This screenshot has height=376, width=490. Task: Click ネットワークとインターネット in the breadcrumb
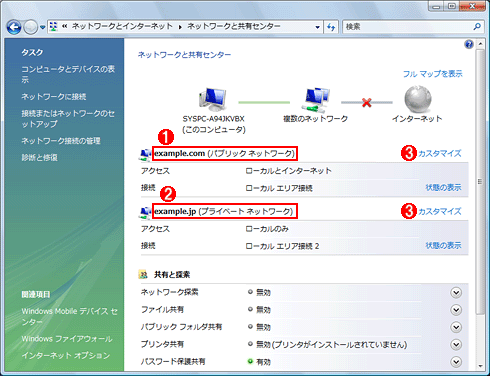(122, 26)
